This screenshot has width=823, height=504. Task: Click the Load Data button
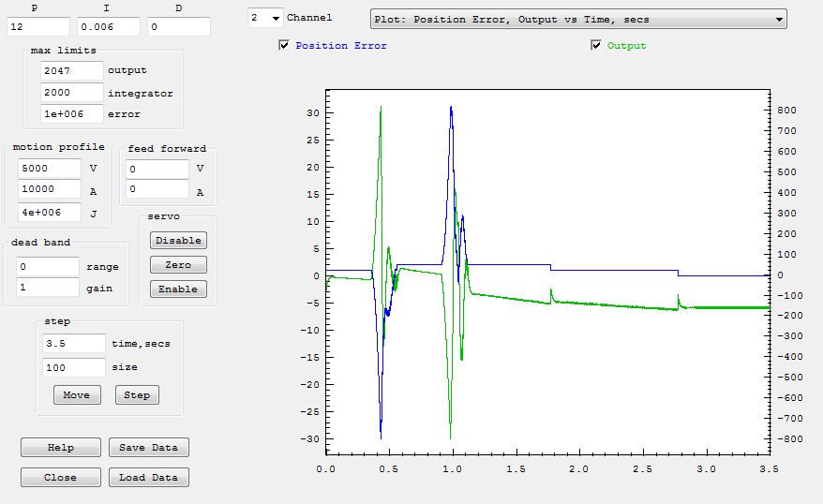[x=148, y=478]
